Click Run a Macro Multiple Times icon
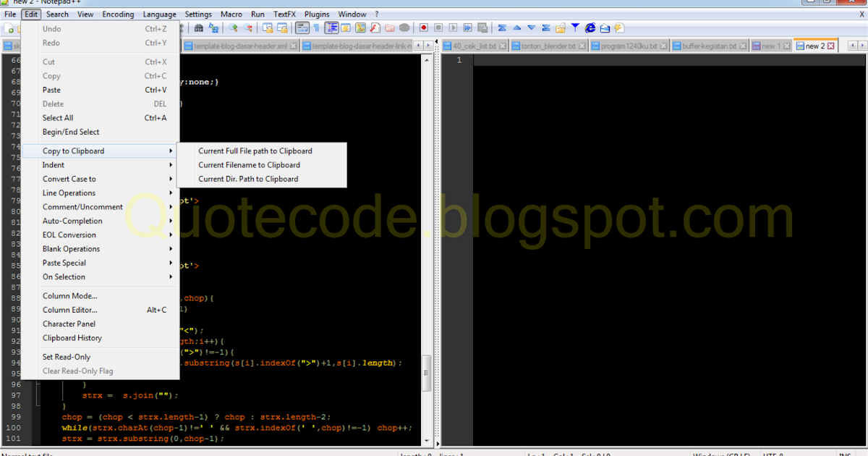868x456 pixels. pos(468,28)
